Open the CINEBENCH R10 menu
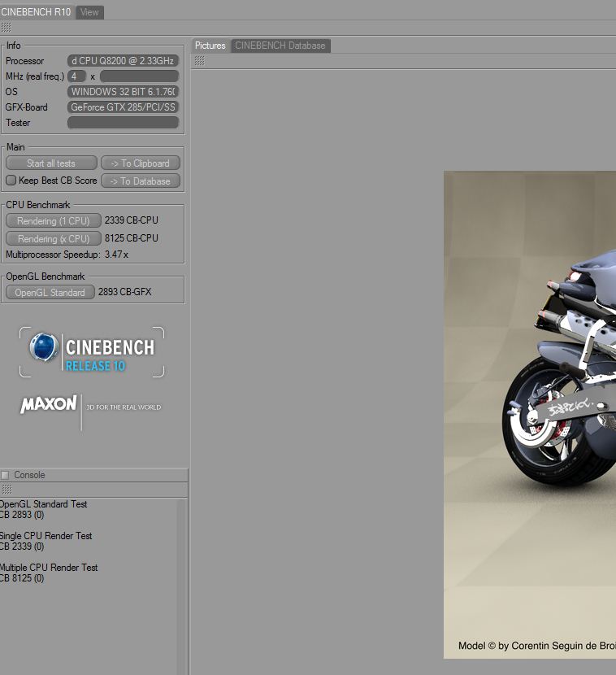616x675 pixels. point(36,12)
